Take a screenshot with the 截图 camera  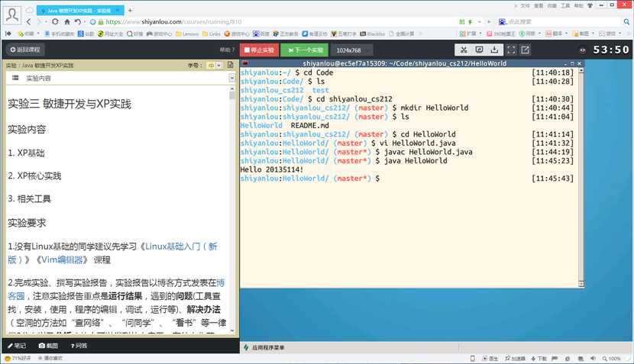coord(48,346)
